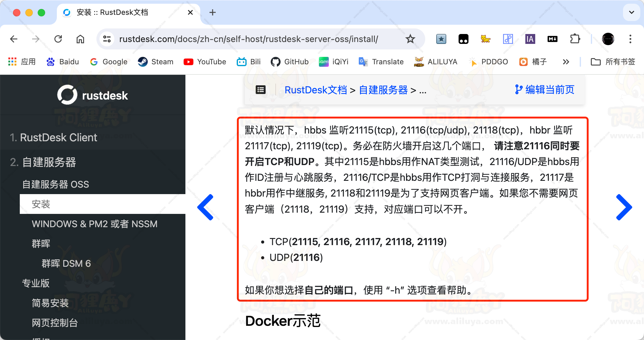Open the Chrome profile avatar

[x=608, y=39]
